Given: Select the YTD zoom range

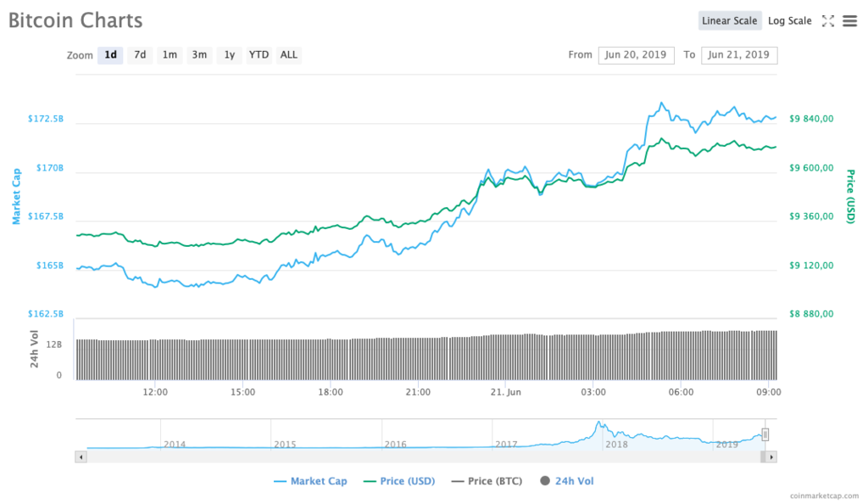Looking at the screenshot, I should pyautogui.click(x=259, y=55).
